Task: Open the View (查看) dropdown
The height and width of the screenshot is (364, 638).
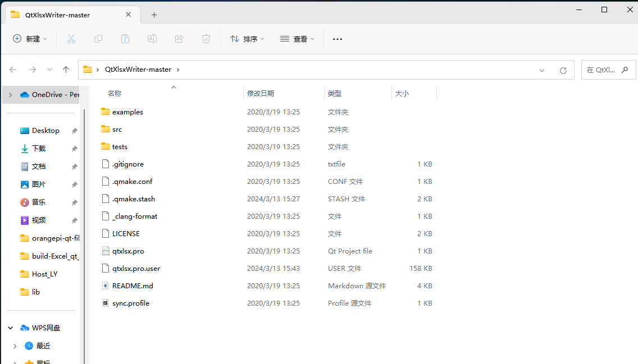Action: click(298, 39)
